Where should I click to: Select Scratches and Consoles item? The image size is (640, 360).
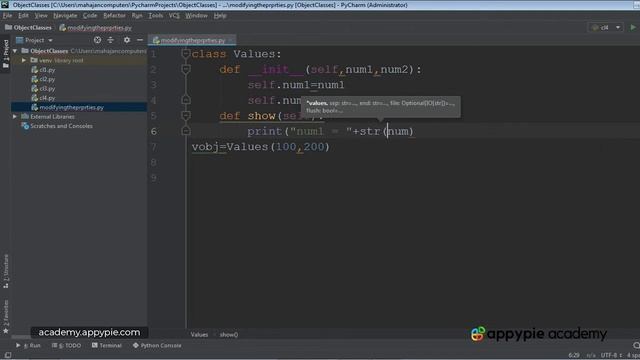tap(61, 126)
